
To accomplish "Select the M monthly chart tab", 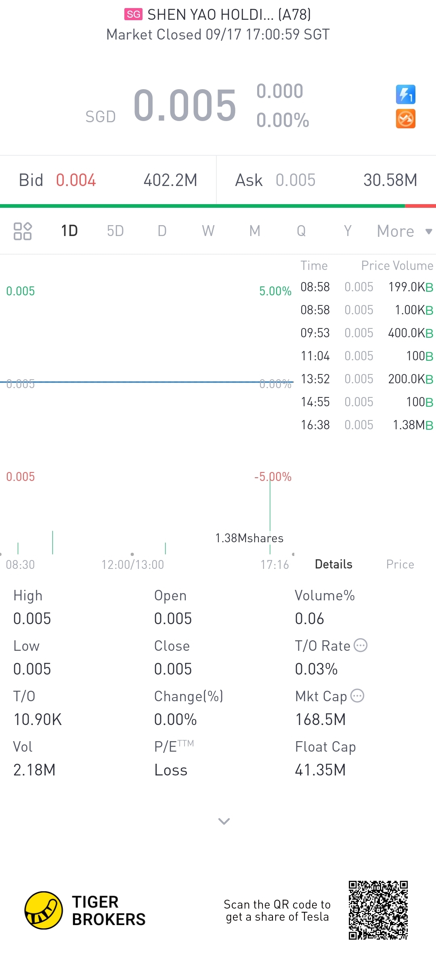I will tap(255, 231).
